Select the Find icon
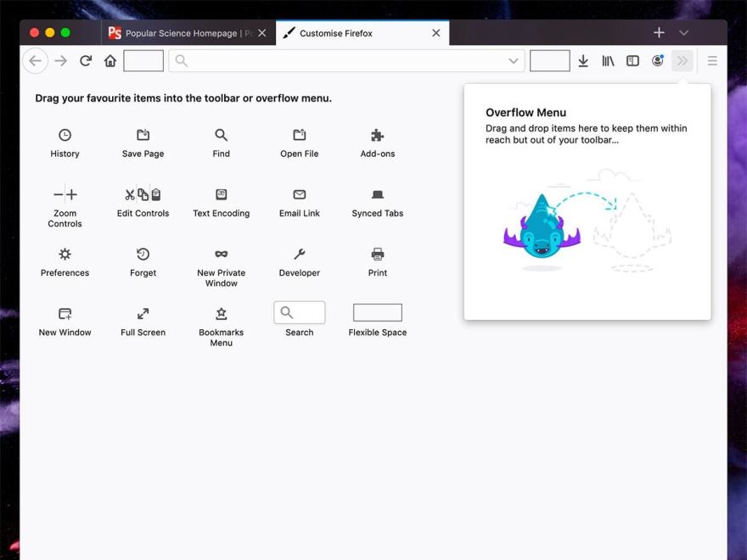Screen dimensions: 747x560 click(x=221, y=136)
